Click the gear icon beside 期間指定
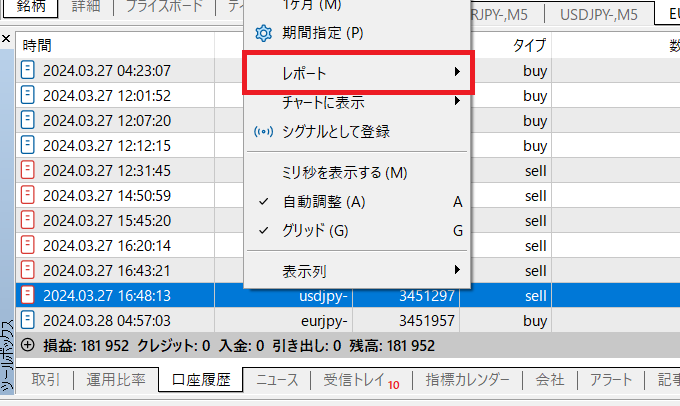This screenshot has width=680, height=406. pos(264,33)
